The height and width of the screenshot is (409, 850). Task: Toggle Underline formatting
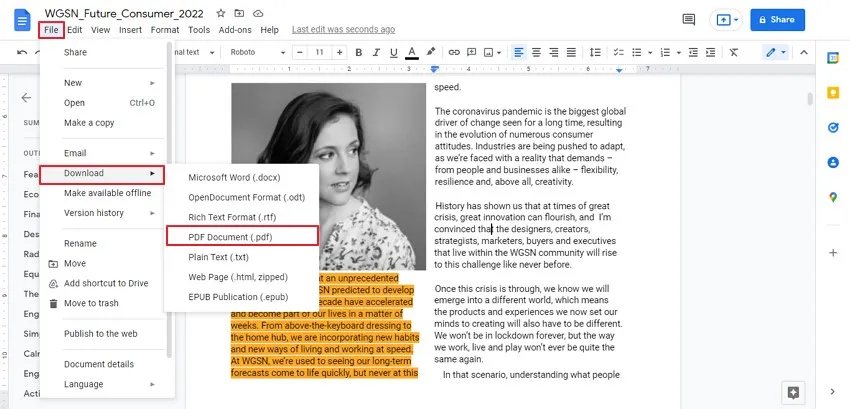point(394,53)
